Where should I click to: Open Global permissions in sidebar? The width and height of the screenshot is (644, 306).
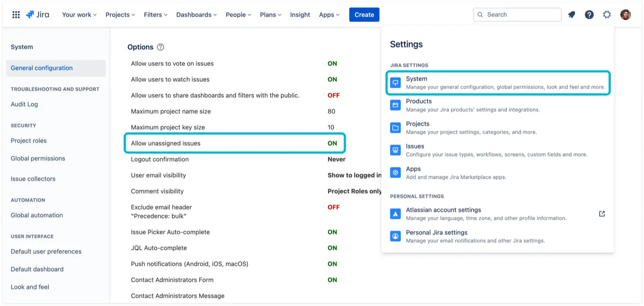point(38,158)
